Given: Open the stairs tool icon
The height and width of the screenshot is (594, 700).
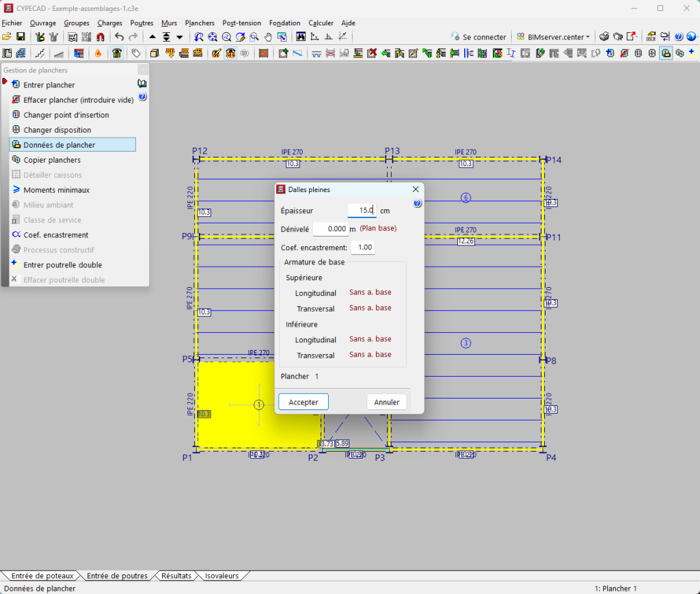Looking at the screenshot, I should pos(40,53).
